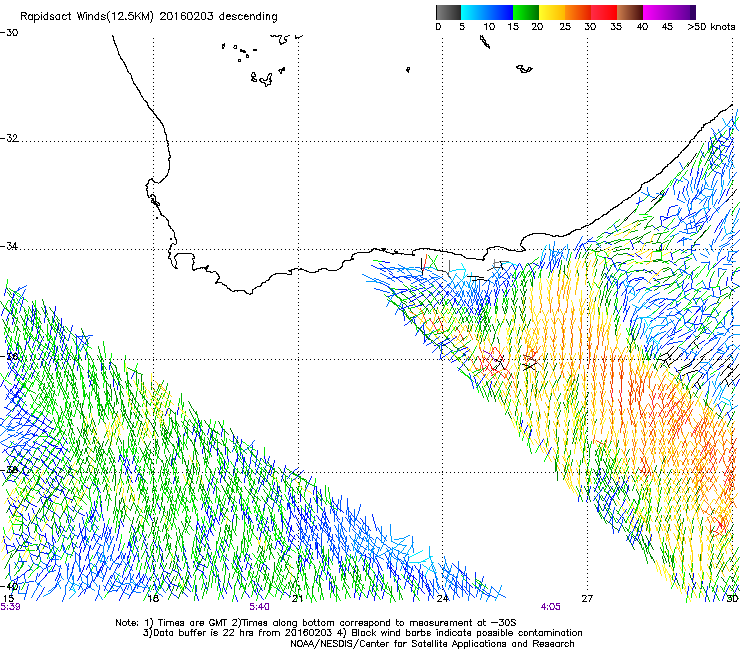Click the yellow 20-25 knots color segment
The image size is (740, 650).
tap(552, 12)
